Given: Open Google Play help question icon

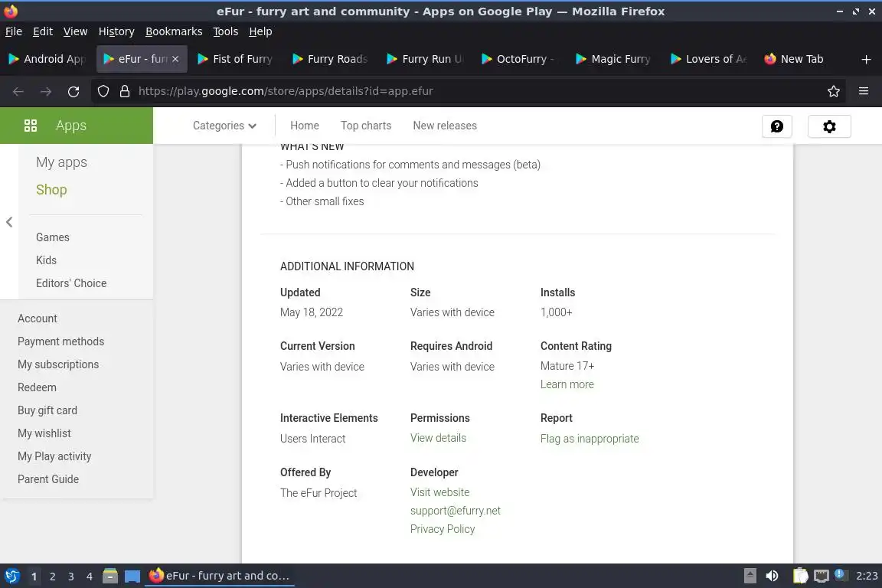Looking at the screenshot, I should pyautogui.click(x=777, y=126).
